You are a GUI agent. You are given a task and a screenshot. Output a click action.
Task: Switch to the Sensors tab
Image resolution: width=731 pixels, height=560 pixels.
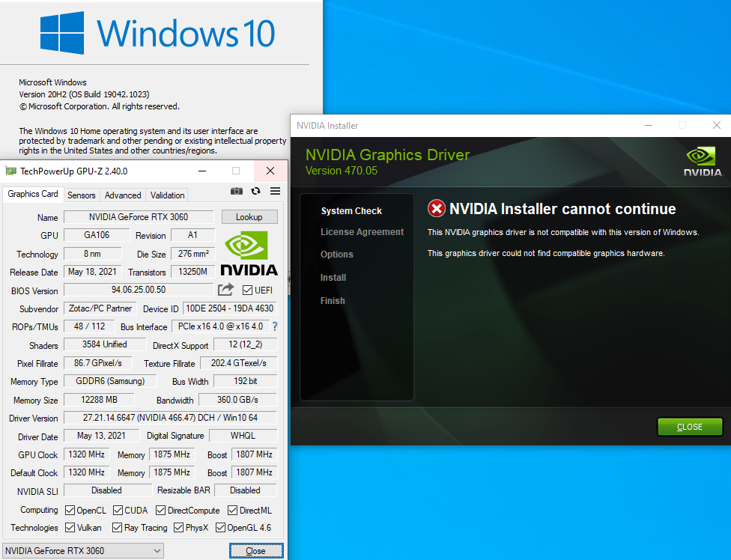point(81,195)
